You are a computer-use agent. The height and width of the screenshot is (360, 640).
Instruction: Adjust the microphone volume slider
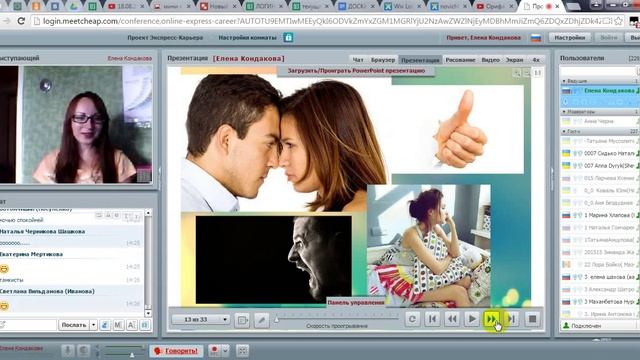tap(132, 355)
